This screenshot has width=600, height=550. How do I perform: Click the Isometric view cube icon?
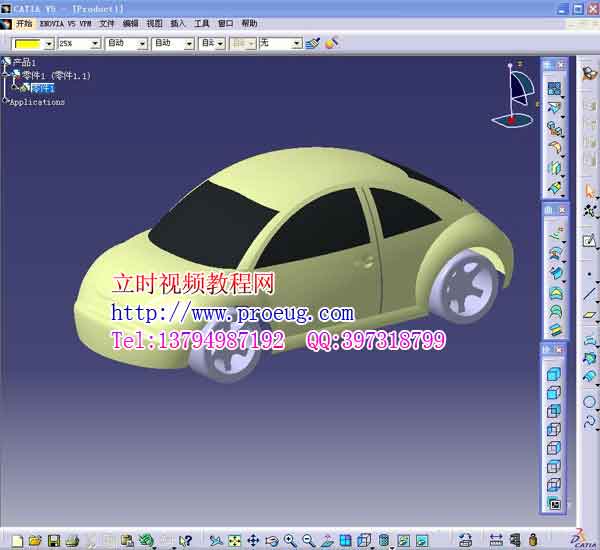coord(364,540)
